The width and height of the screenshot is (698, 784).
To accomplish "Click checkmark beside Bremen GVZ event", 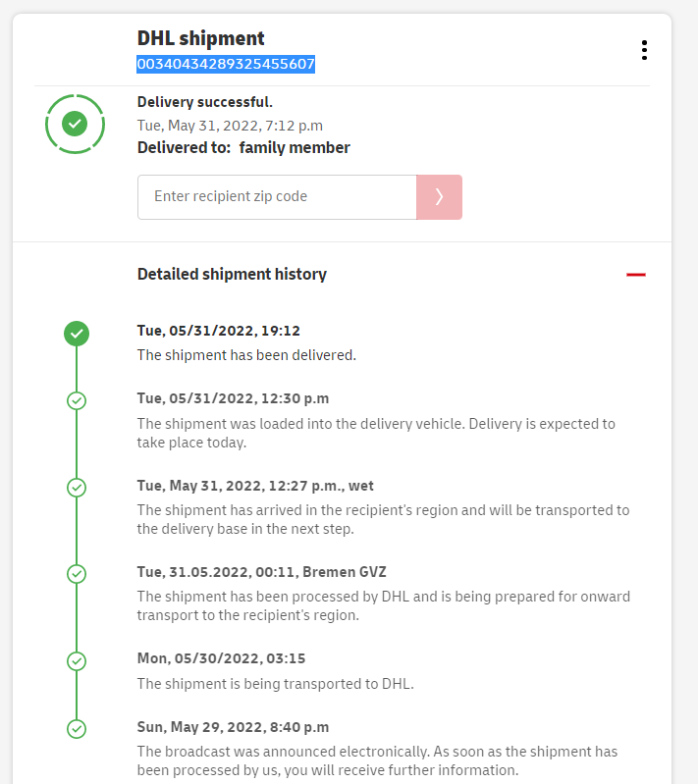I will tap(77, 573).
